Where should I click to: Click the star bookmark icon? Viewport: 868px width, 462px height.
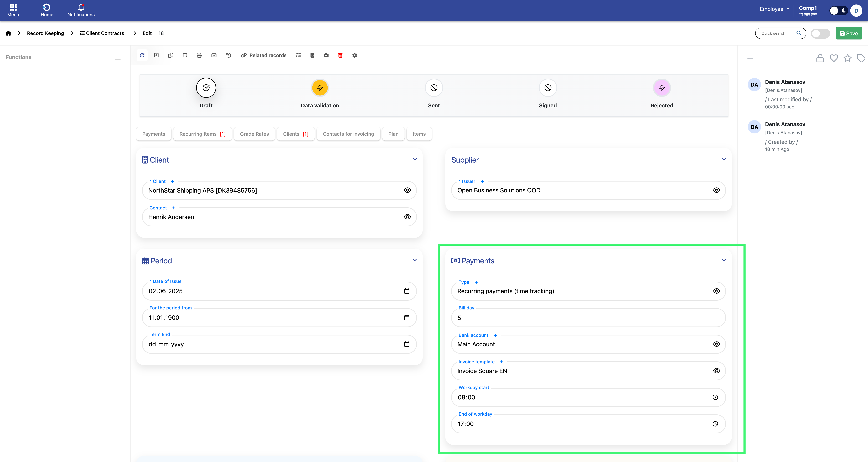coord(848,58)
